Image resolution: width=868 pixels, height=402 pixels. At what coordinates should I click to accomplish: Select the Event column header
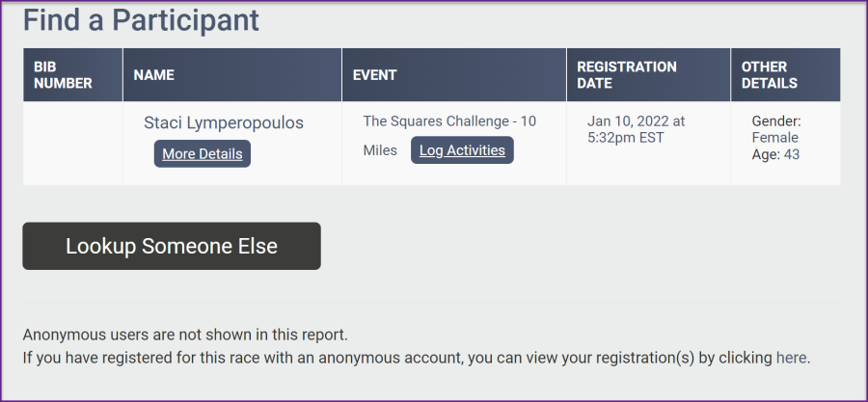tap(375, 75)
